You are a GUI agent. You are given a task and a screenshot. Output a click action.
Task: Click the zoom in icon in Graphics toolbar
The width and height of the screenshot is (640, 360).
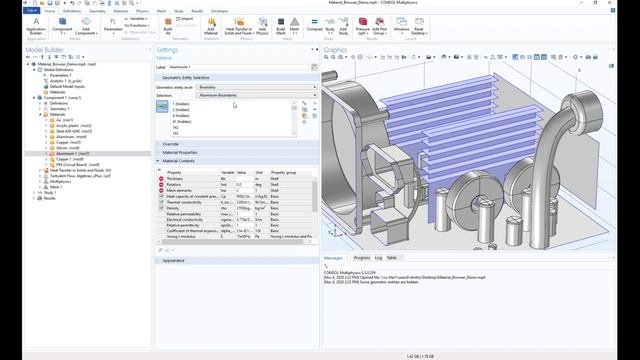(326, 57)
